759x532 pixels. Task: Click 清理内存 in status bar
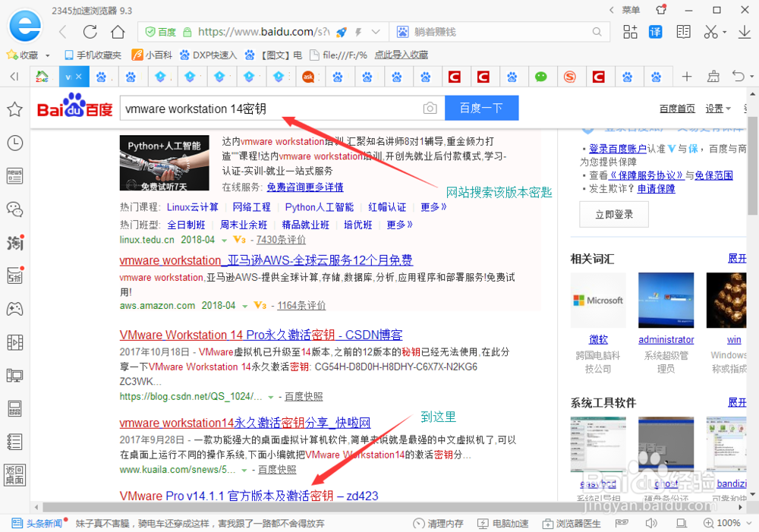pos(439,524)
